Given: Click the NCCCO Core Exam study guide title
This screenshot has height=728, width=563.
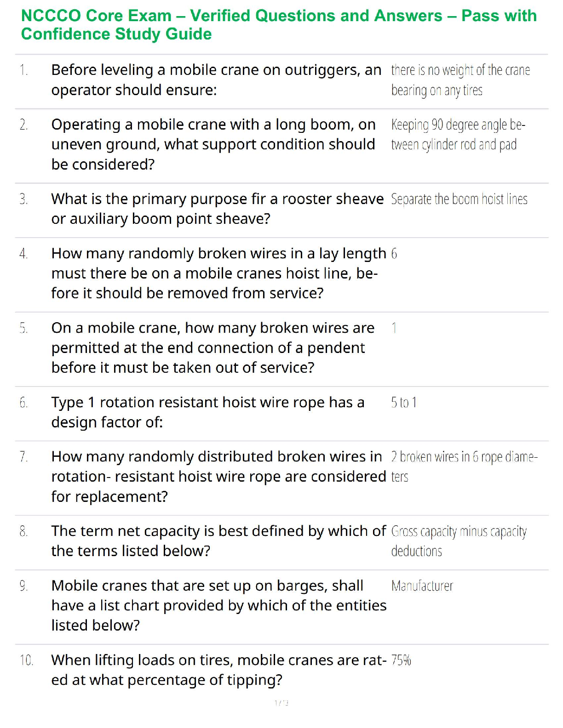Looking at the screenshot, I should click(x=279, y=25).
